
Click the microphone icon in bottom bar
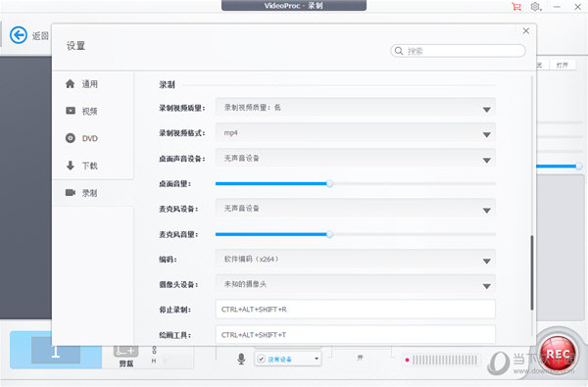pyautogui.click(x=241, y=359)
